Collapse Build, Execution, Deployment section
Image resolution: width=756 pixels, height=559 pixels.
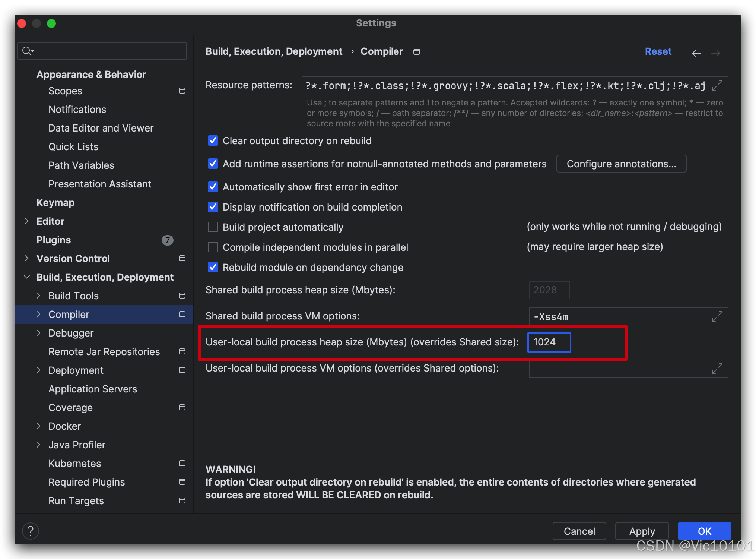[26, 277]
